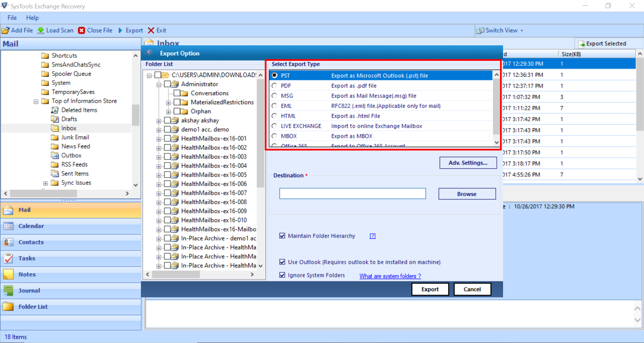Open Folder List section icon
Viewport: 644px width, 343px height.
[8, 307]
